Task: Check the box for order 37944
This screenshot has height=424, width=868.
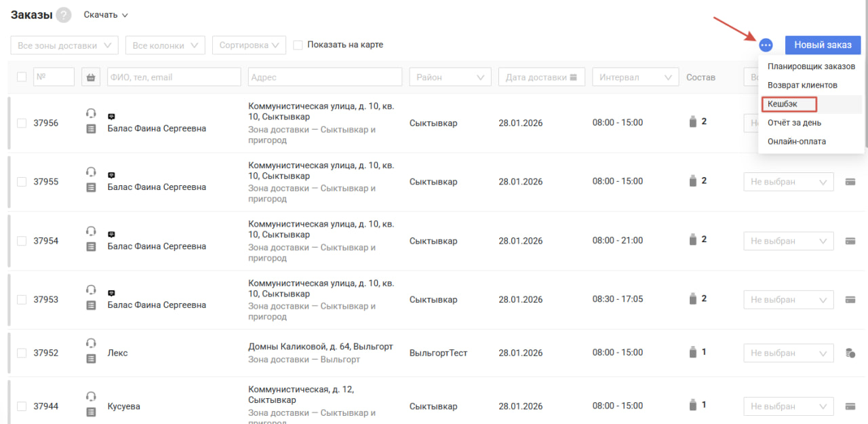Action: pos(22,406)
